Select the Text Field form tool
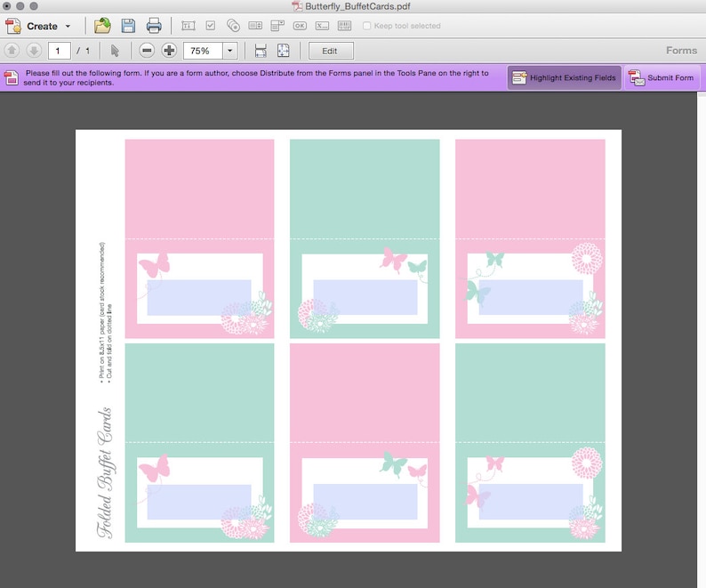This screenshot has width=706, height=588. tap(189, 26)
